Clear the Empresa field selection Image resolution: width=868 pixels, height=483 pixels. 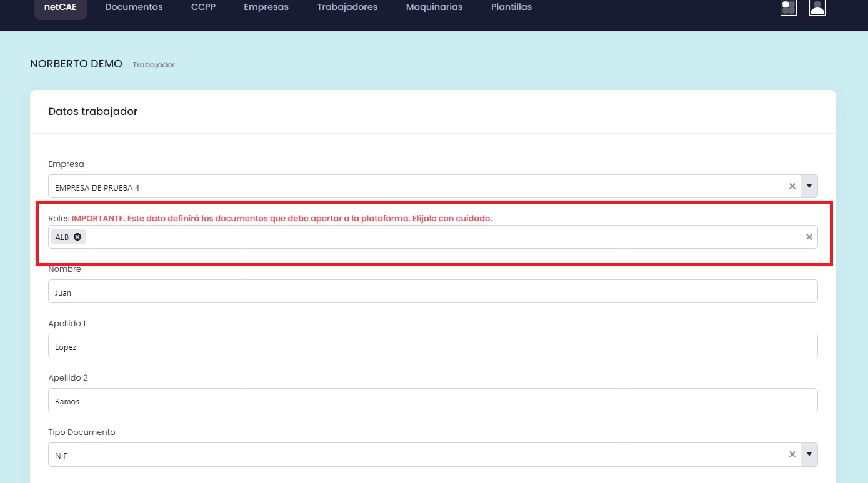pyautogui.click(x=792, y=186)
